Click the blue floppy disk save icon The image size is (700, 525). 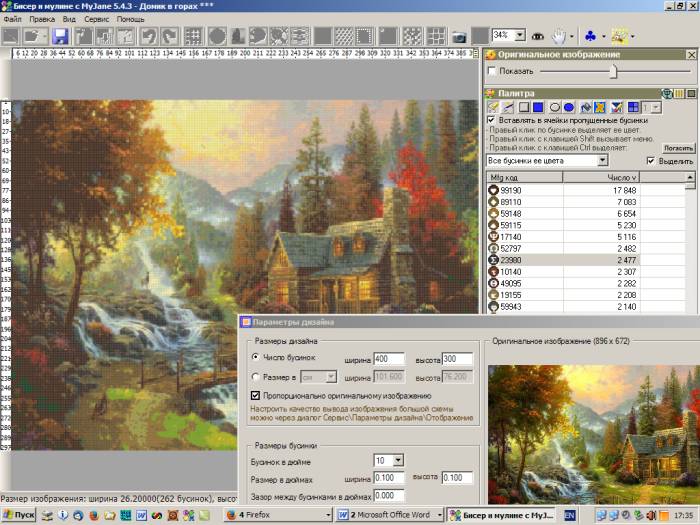coord(60,36)
